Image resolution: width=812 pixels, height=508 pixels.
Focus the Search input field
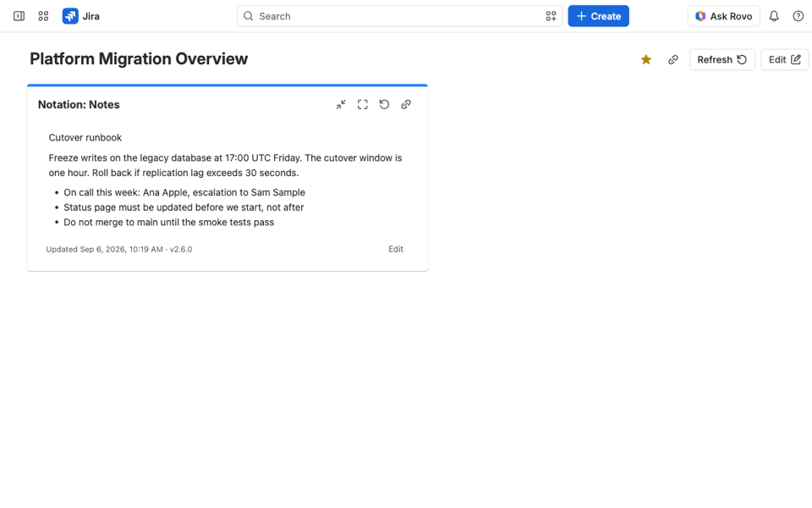pos(399,16)
